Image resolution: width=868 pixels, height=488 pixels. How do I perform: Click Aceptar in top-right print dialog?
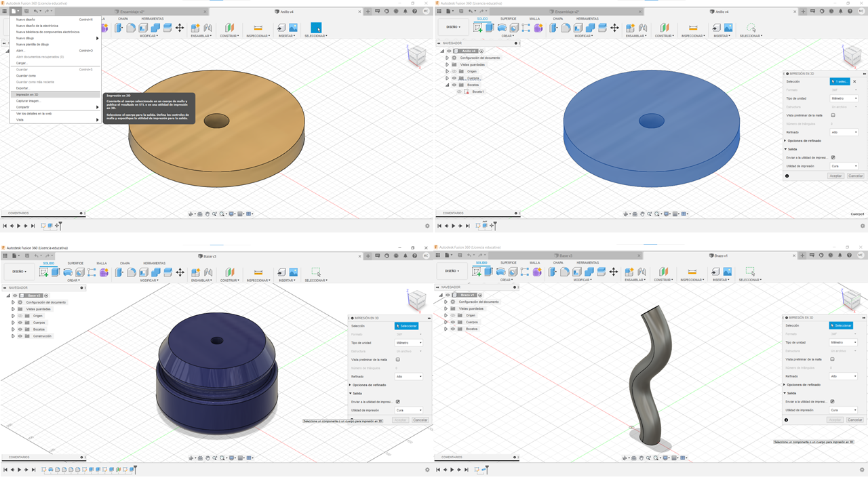click(835, 176)
